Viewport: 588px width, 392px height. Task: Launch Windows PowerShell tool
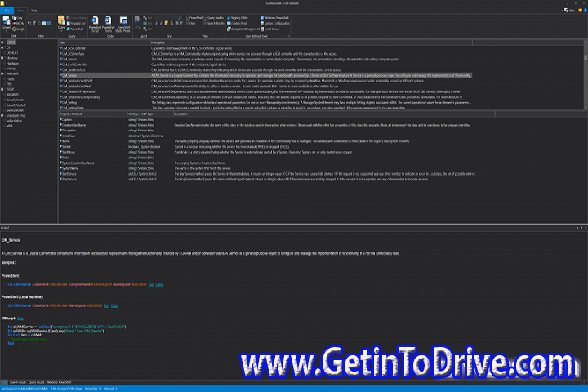274,18
